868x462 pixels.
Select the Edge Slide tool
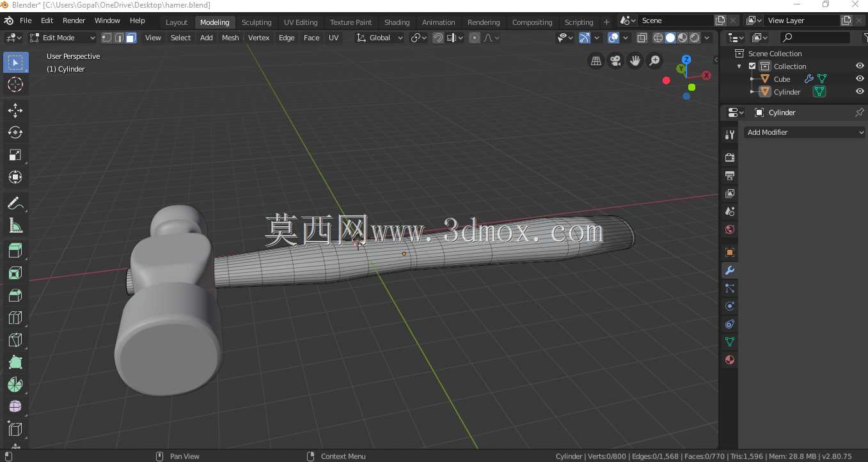[x=15, y=429]
